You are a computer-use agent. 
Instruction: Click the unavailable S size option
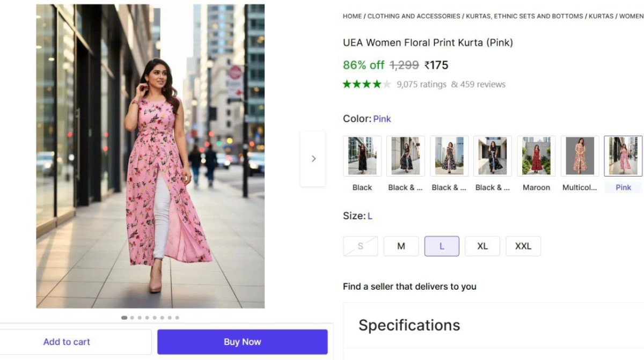click(x=360, y=246)
